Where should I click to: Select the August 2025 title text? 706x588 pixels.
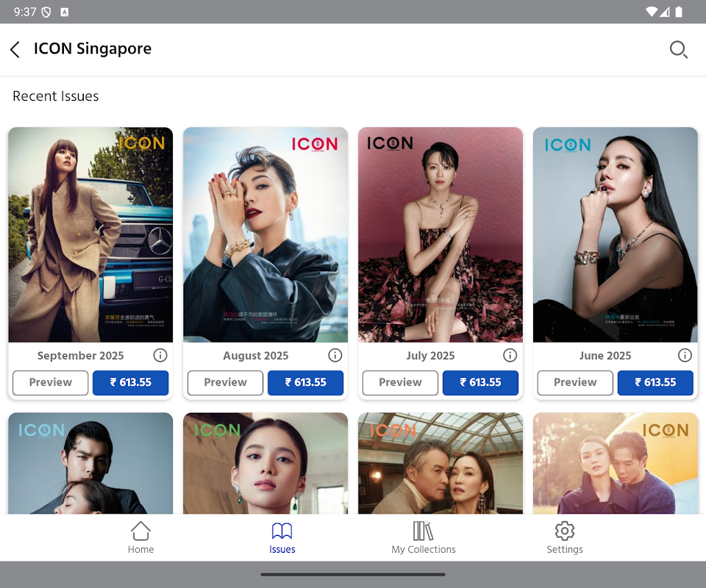(256, 356)
